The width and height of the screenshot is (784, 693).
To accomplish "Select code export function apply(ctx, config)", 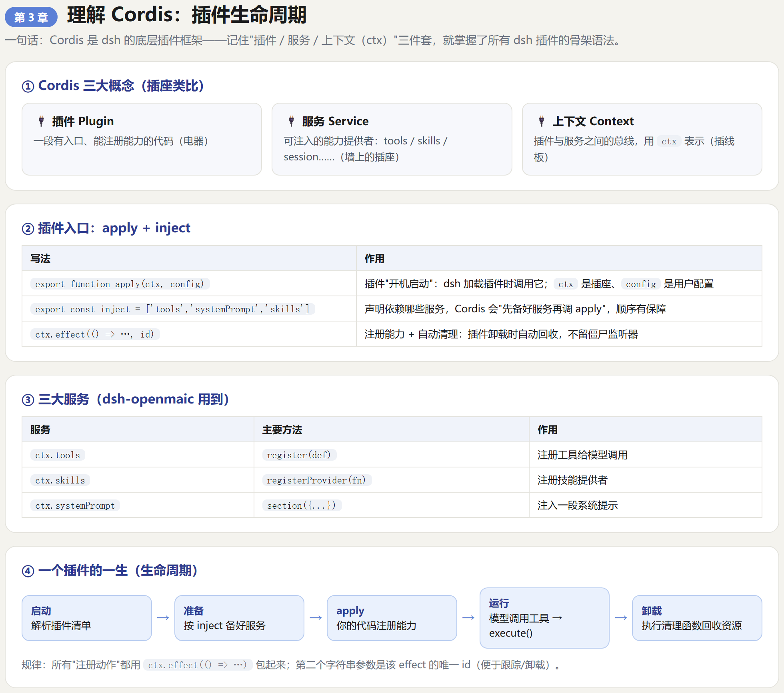I will (x=120, y=284).
